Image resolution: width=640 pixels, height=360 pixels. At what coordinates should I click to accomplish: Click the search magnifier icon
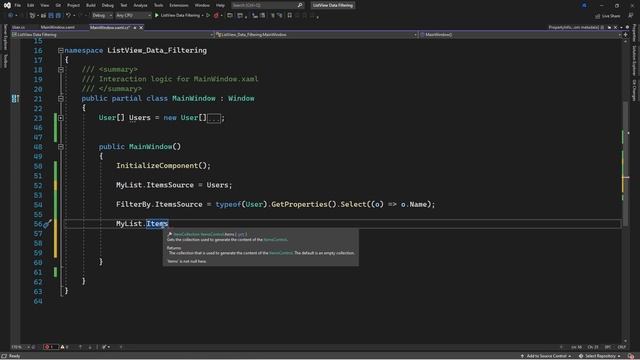pyautogui.click(x=300, y=5)
